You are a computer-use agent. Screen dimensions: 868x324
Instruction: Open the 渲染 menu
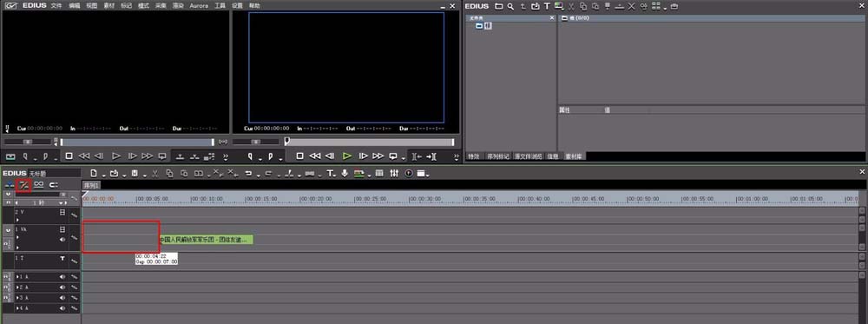click(x=178, y=5)
